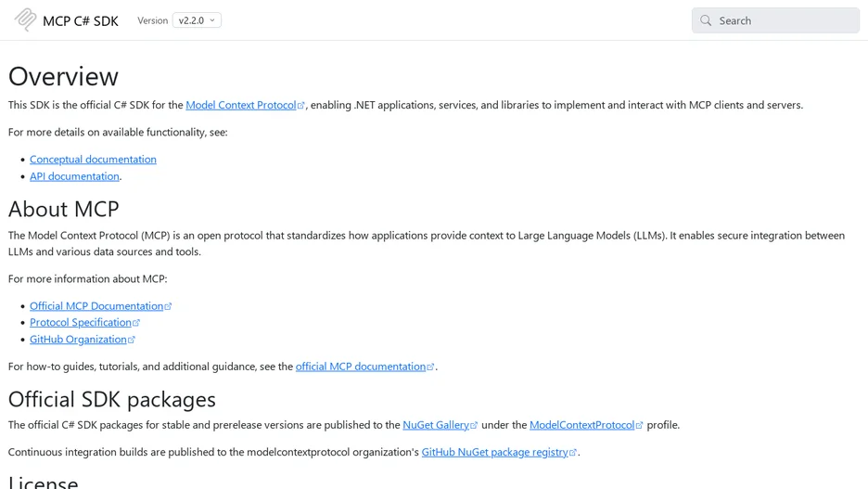Click 'For more information about MCP:' text
The height and width of the screenshot is (489, 868).
(x=87, y=279)
